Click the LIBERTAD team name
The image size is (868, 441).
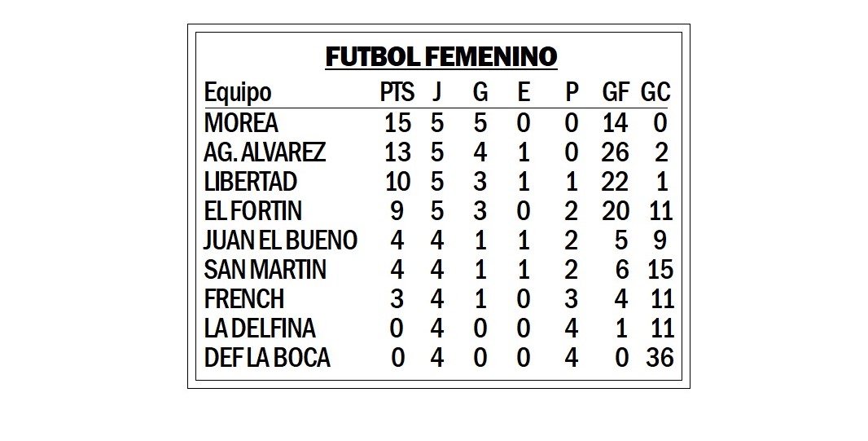coord(250,181)
